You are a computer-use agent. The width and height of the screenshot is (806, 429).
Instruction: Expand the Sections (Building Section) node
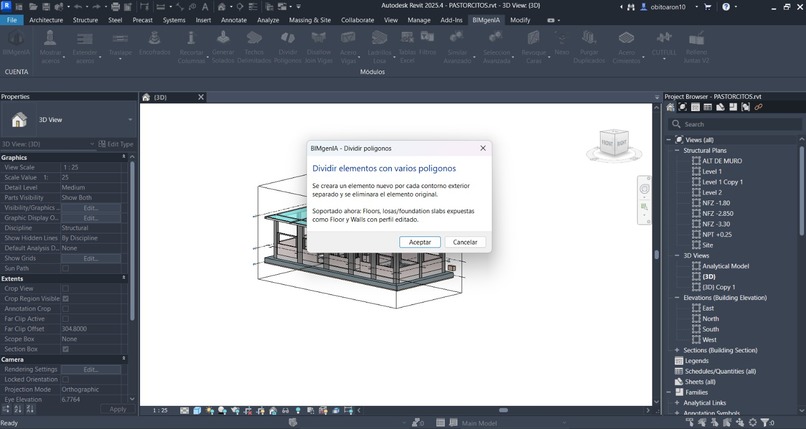coord(677,350)
